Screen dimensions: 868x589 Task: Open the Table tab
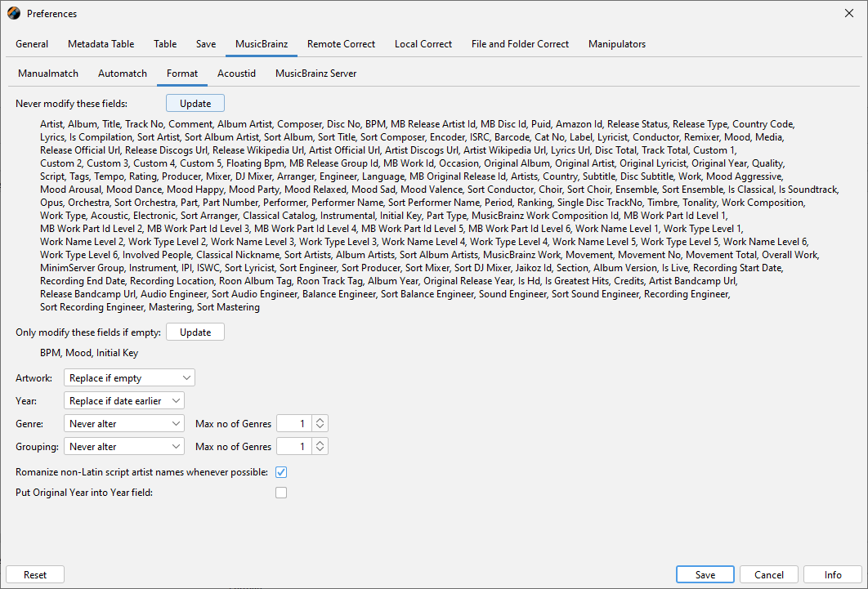(165, 44)
